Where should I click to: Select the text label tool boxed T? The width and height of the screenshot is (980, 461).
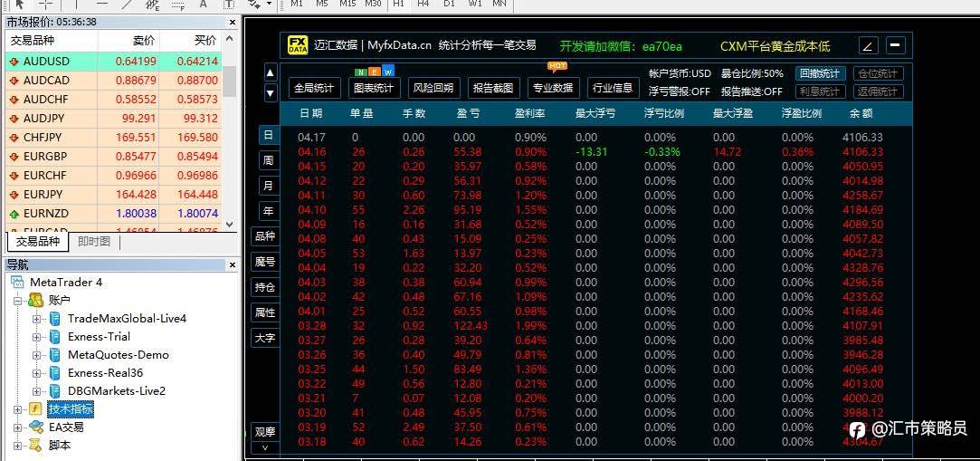tap(229, 3)
